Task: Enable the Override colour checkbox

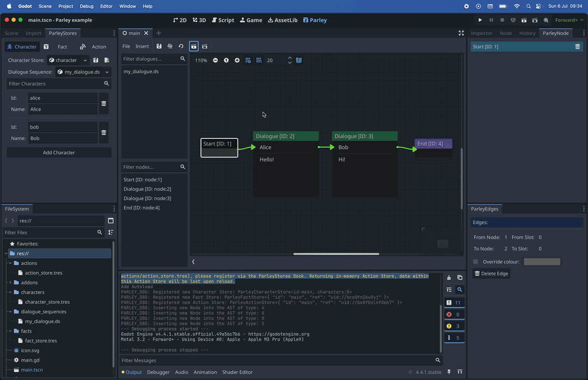Action: (476, 262)
